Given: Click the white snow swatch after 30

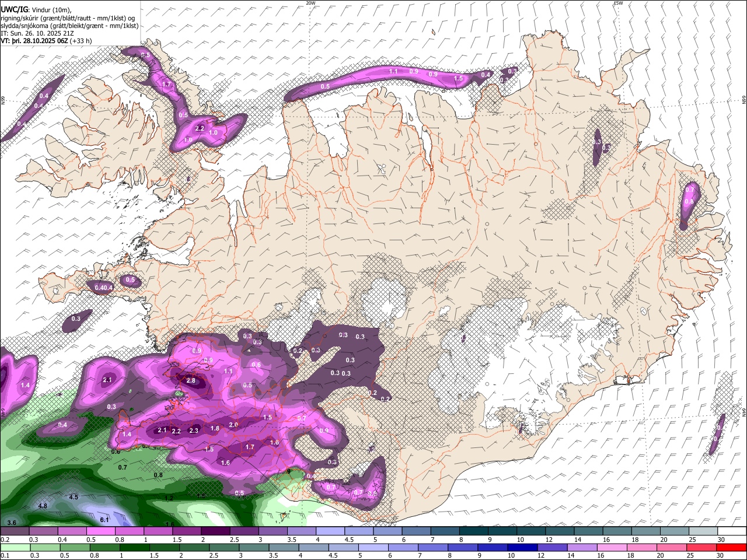Looking at the screenshot, I should (x=731, y=531).
